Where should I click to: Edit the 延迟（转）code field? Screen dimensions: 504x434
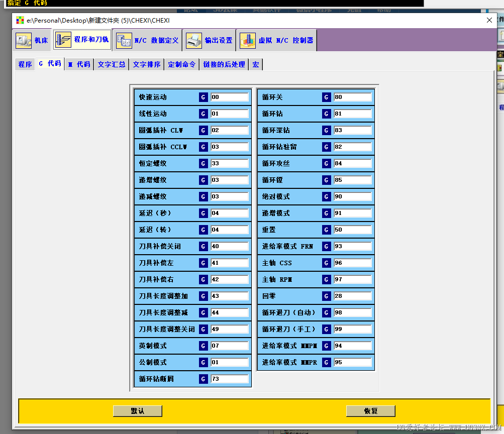(x=230, y=230)
